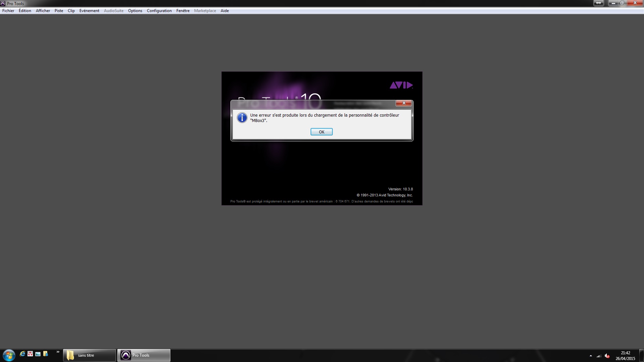Image resolution: width=644 pixels, height=362 pixels.
Task: Switch to the 'sans titre' folder taskbar button
Action: point(89,355)
